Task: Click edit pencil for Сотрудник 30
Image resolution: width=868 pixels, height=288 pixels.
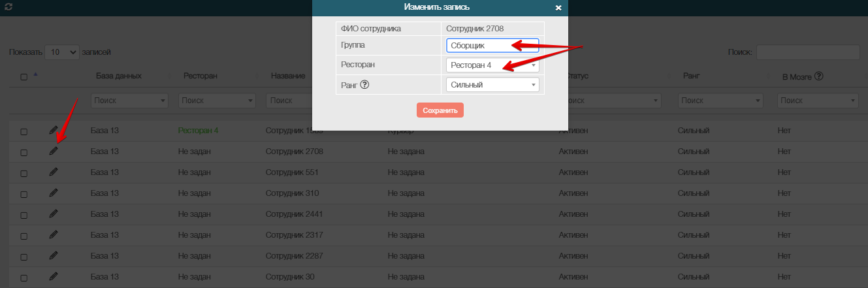Action: (x=54, y=276)
